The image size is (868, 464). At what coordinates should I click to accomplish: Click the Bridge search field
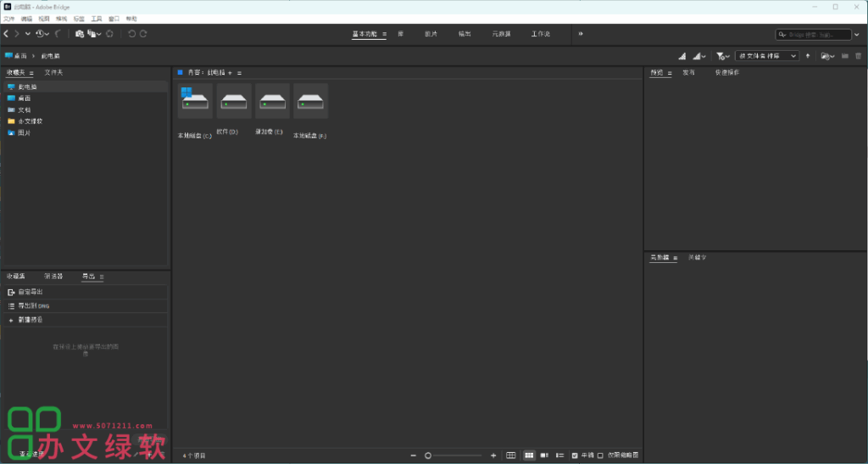tap(813, 34)
